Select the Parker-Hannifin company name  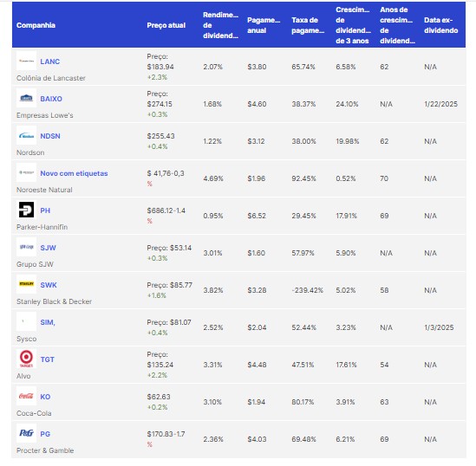[42, 227]
